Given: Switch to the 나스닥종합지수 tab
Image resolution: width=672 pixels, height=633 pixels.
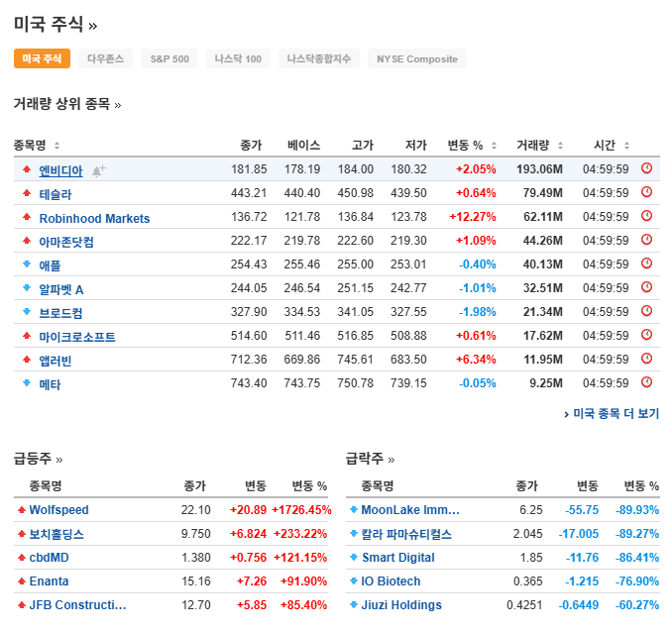Looking at the screenshot, I should tap(319, 58).
